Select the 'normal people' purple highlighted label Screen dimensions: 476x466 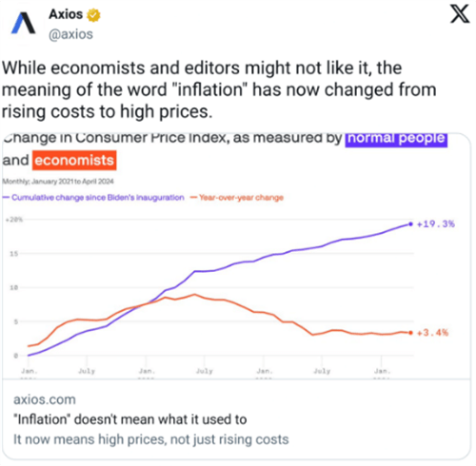click(x=396, y=139)
